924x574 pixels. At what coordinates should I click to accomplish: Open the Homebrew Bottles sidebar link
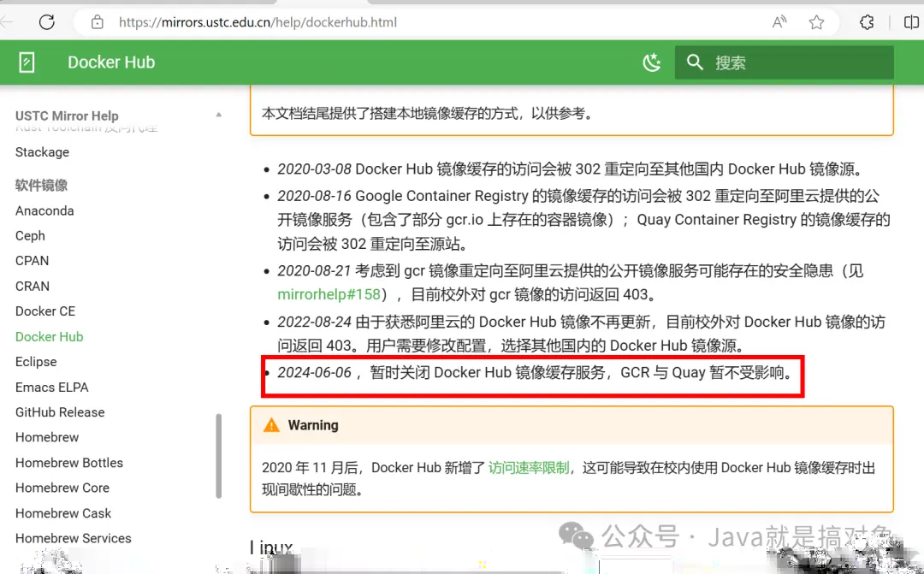pyautogui.click(x=69, y=463)
